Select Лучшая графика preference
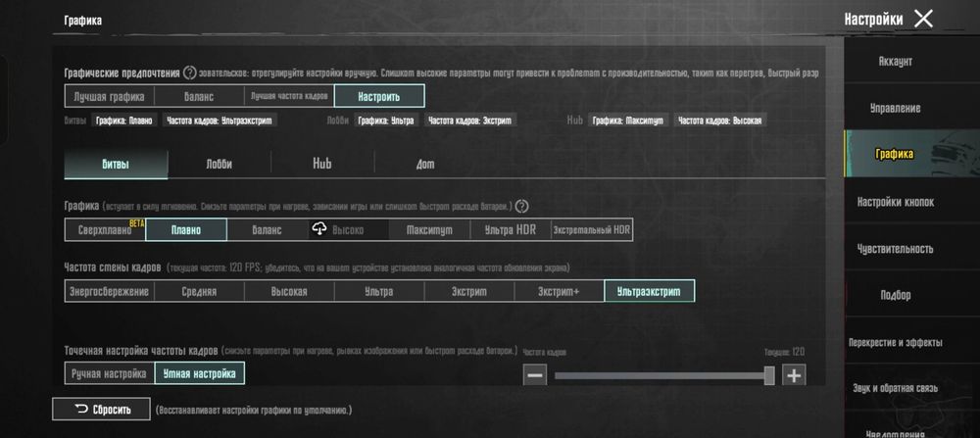980x438 pixels. (110, 96)
